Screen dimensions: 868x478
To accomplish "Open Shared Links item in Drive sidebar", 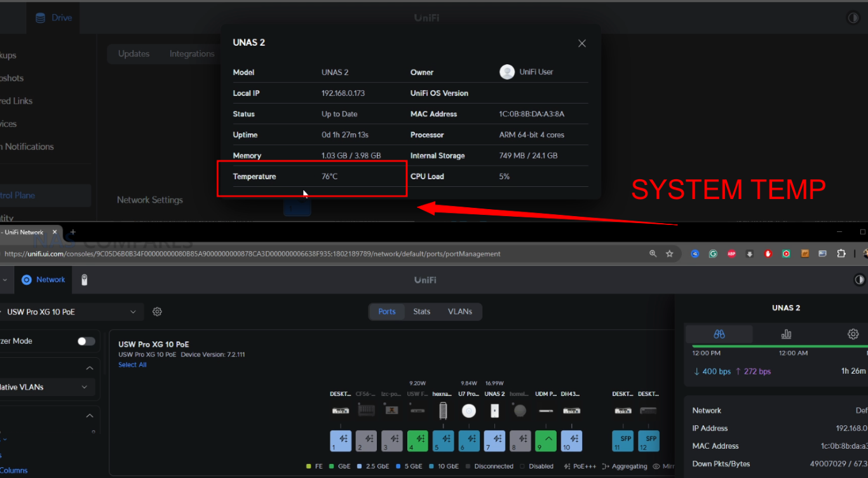I will (16, 101).
